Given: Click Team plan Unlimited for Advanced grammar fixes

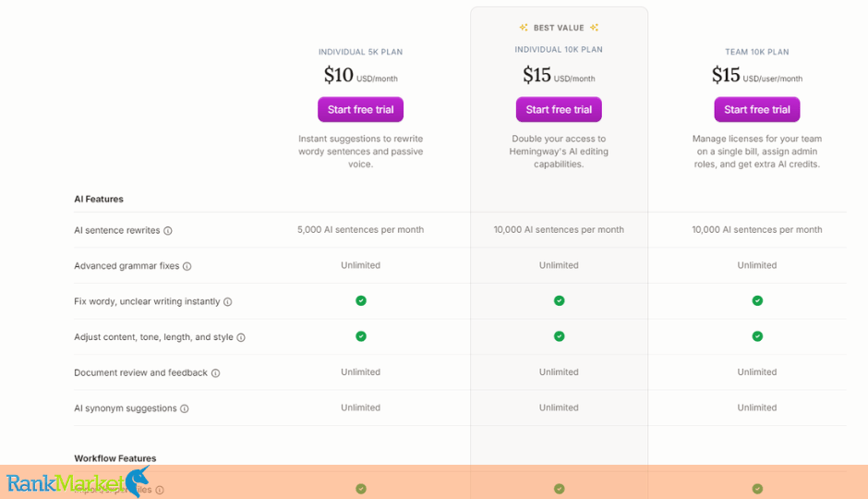Looking at the screenshot, I should point(757,265).
